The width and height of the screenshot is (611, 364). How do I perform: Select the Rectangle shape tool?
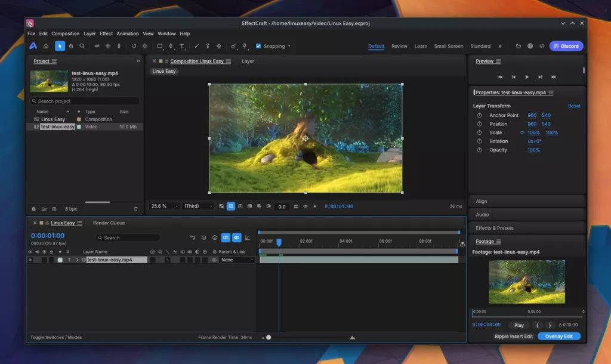(x=160, y=46)
